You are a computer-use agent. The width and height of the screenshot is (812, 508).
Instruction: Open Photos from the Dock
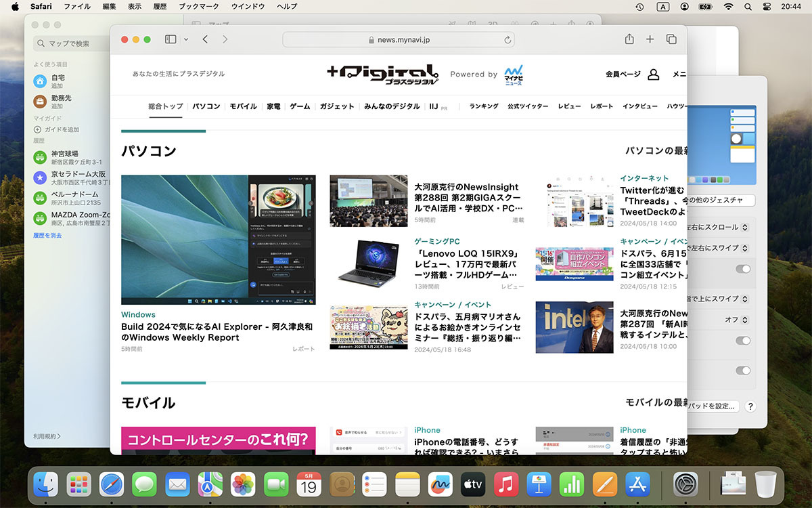243,484
